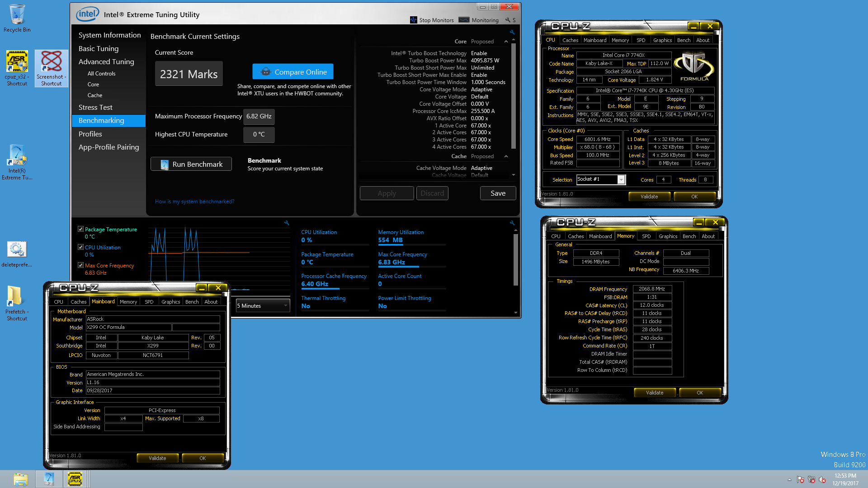Screen dimensions: 868x488
Task: Click Validate in the CPU tab CPU-Z window
Action: tap(649, 197)
